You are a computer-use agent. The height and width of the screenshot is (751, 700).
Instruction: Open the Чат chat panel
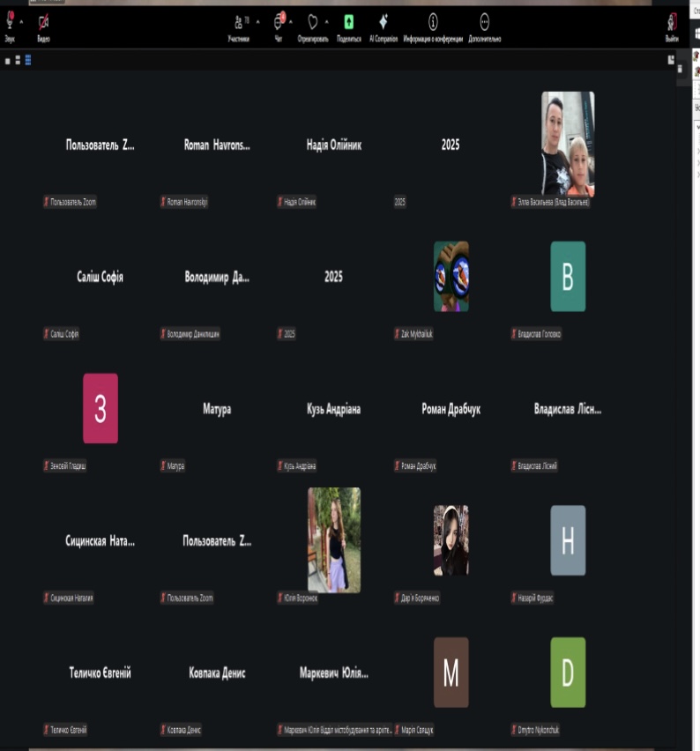(x=279, y=24)
